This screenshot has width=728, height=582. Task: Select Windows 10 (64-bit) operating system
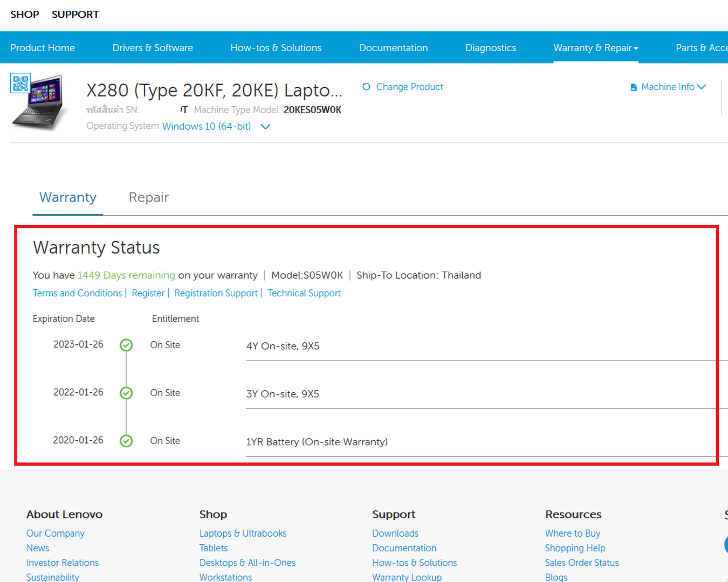coord(207,126)
